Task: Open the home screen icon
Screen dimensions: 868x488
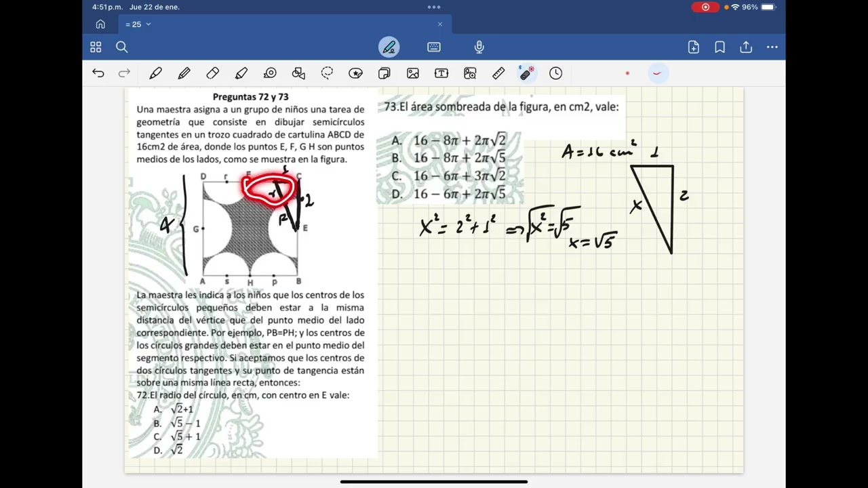Action: [100, 24]
